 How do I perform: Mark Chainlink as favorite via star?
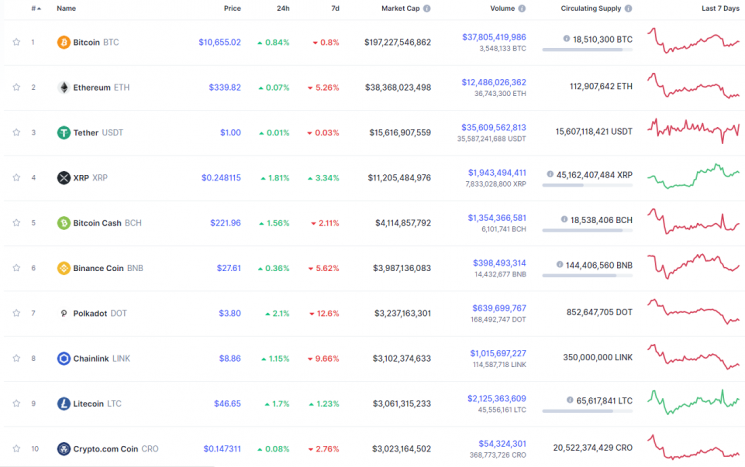click(x=16, y=358)
